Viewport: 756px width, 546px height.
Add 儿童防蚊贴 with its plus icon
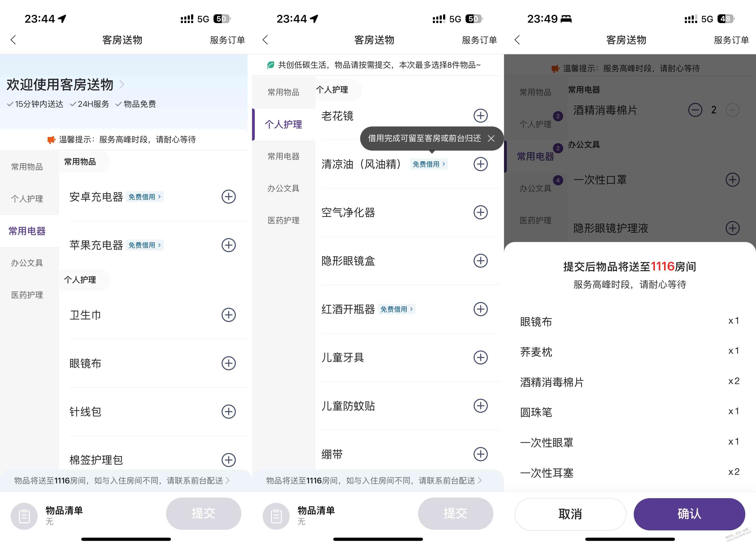(x=481, y=405)
